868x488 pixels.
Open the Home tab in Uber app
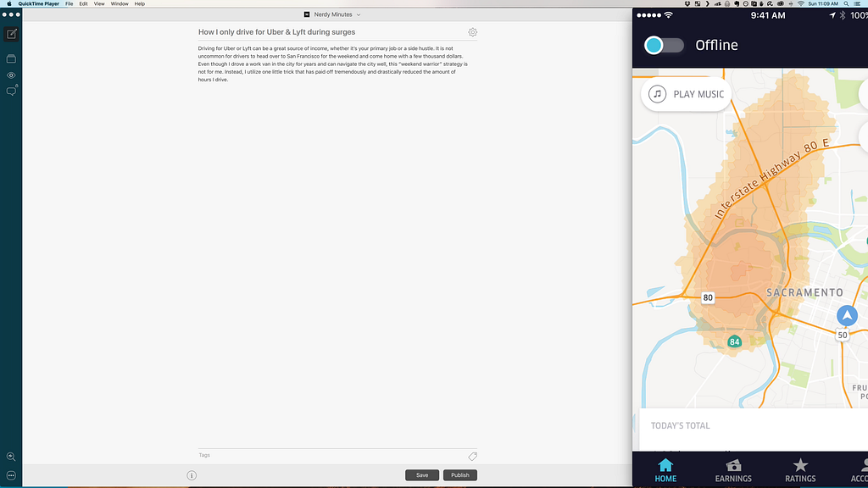665,470
